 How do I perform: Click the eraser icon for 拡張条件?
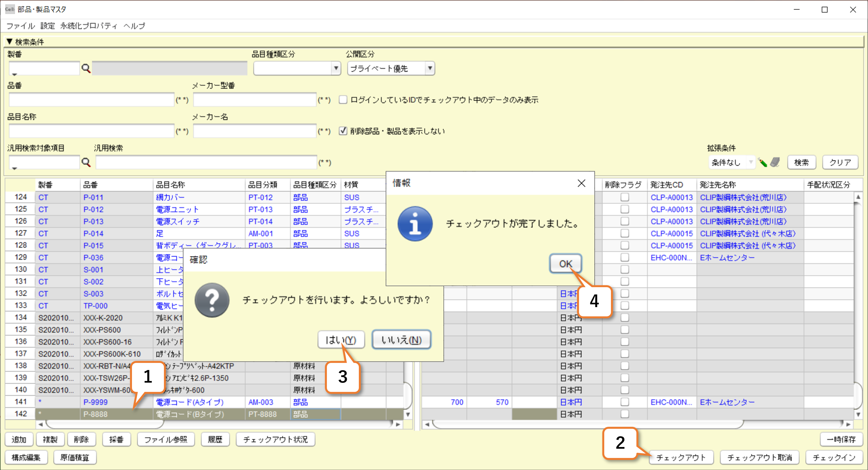click(x=775, y=162)
